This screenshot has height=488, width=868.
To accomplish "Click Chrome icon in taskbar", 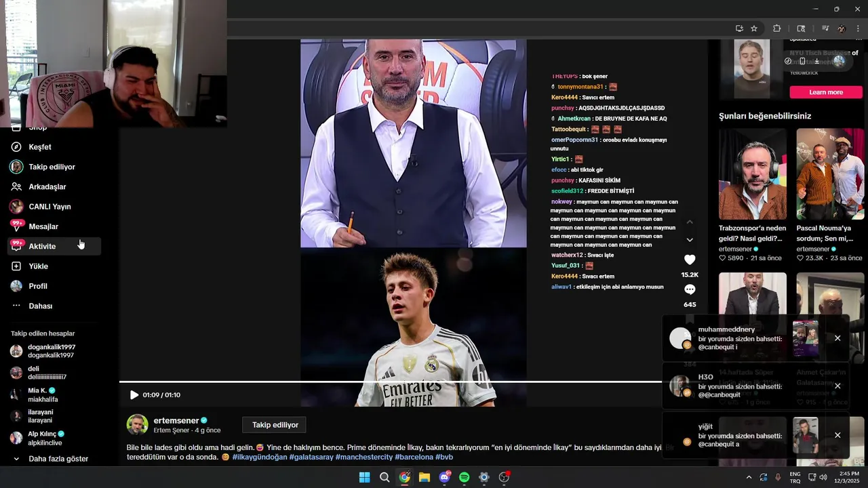I will click(x=404, y=477).
